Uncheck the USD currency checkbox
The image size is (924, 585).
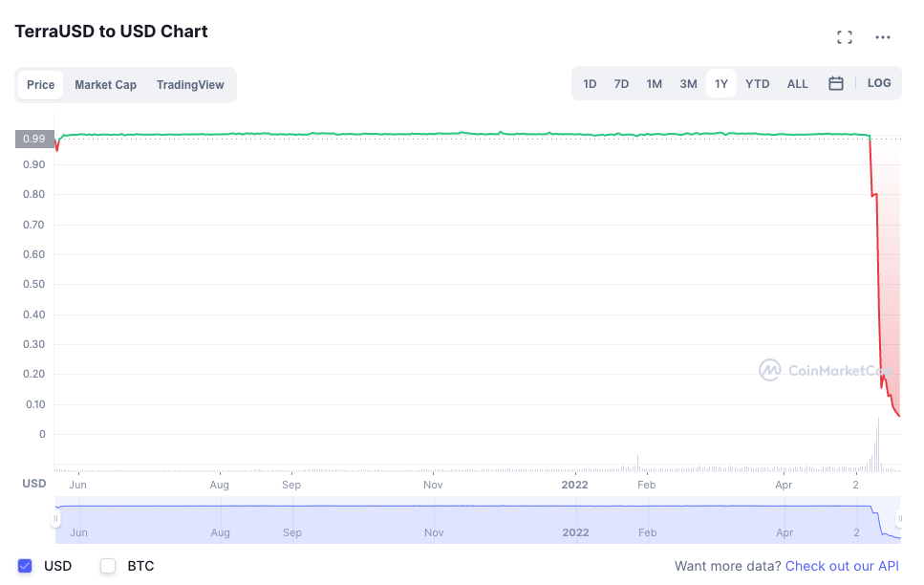pyautogui.click(x=25, y=566)
